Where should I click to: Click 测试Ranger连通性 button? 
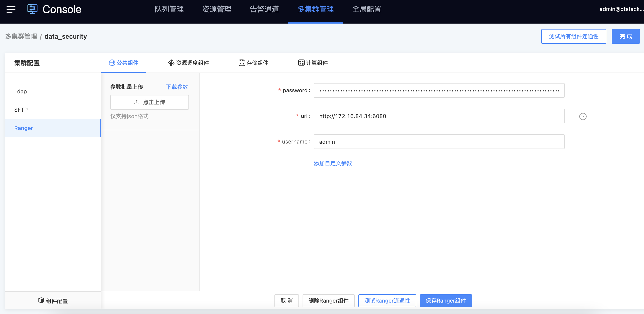(387, 300)
